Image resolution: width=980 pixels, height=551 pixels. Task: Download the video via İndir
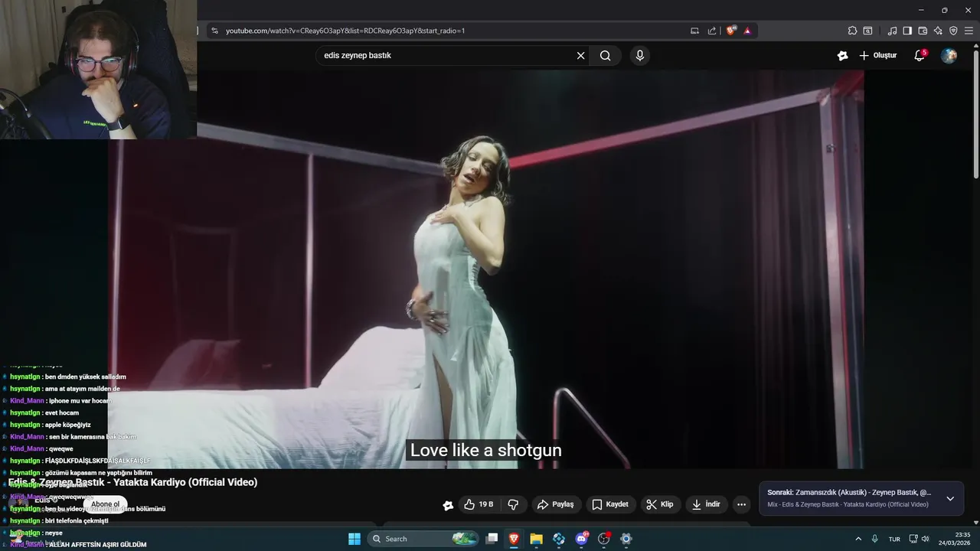coord(706,504)
